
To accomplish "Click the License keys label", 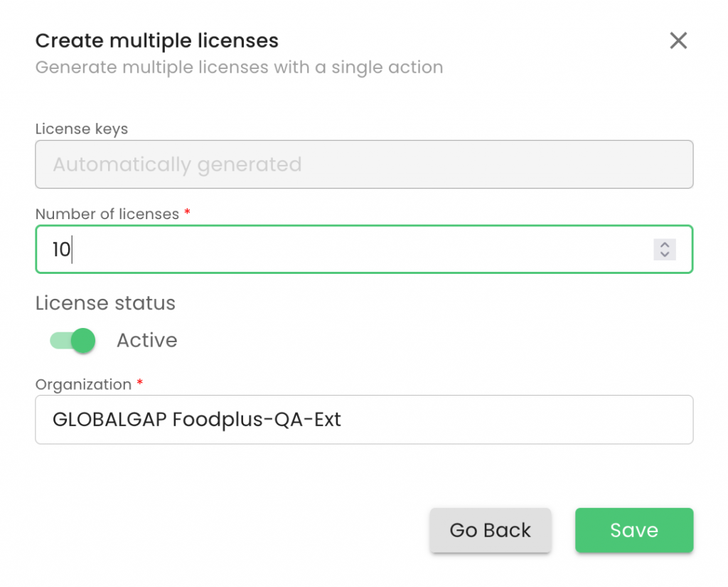I will point(82,129).
